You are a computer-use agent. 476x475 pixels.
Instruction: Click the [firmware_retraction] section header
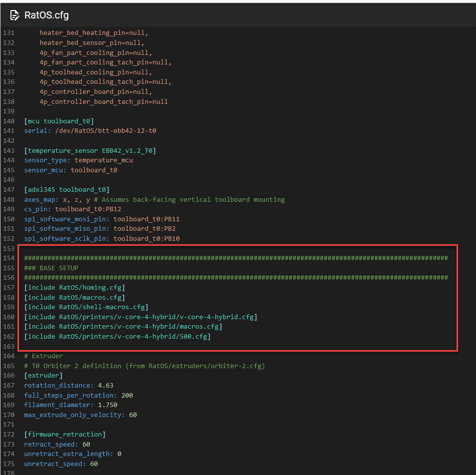(64, 435)
